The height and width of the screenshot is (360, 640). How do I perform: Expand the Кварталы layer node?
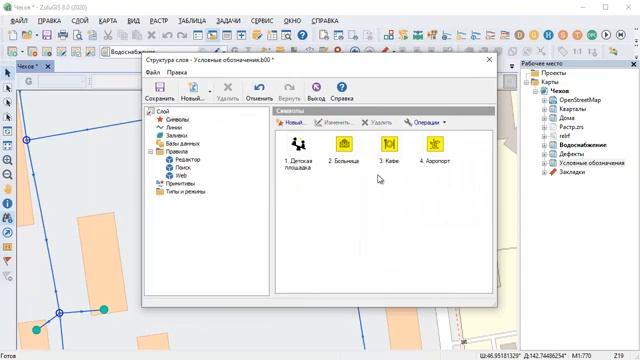[x=544, y=109]
